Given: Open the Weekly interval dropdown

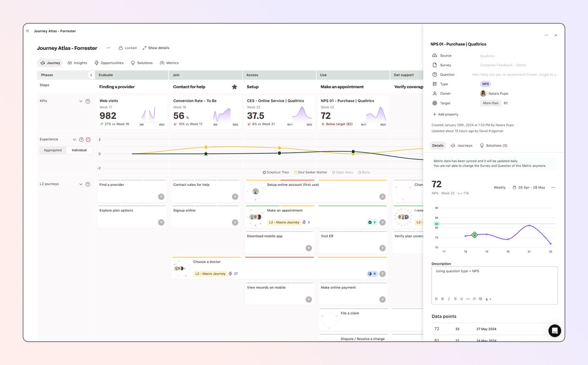Looking at the screenshot, I should (499, 188).
